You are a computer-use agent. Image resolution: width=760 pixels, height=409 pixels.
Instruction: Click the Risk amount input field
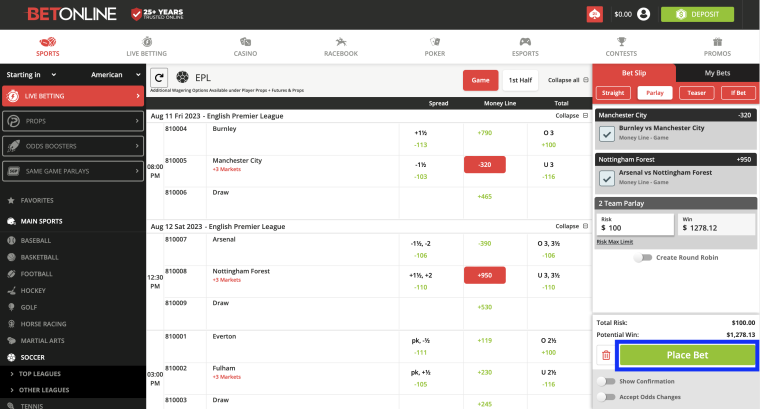click(635, 224)
